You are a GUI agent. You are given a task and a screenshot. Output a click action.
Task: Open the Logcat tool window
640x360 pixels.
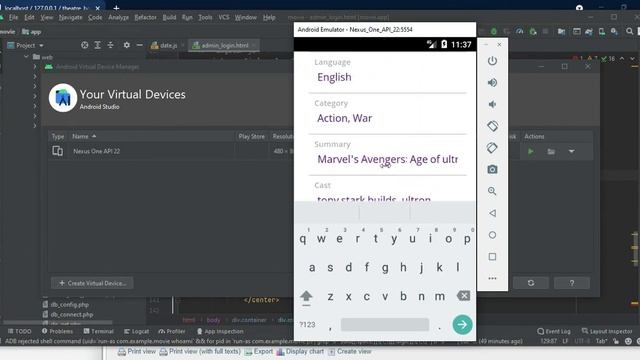pyautogui.click(x=136, y=331)
